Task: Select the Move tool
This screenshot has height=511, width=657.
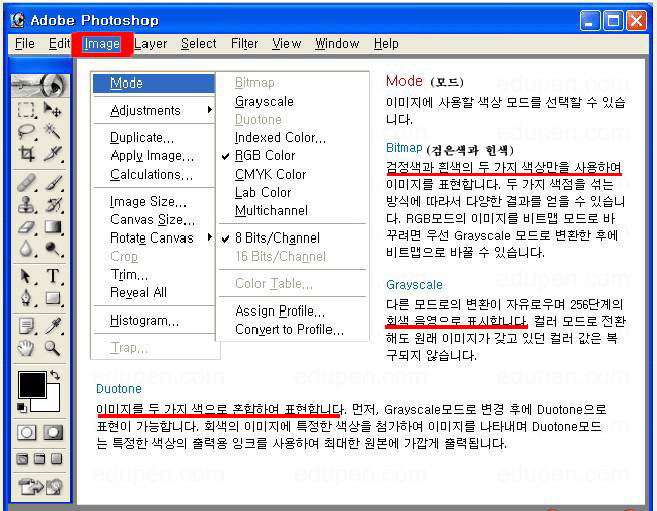Action: point(52,110)
